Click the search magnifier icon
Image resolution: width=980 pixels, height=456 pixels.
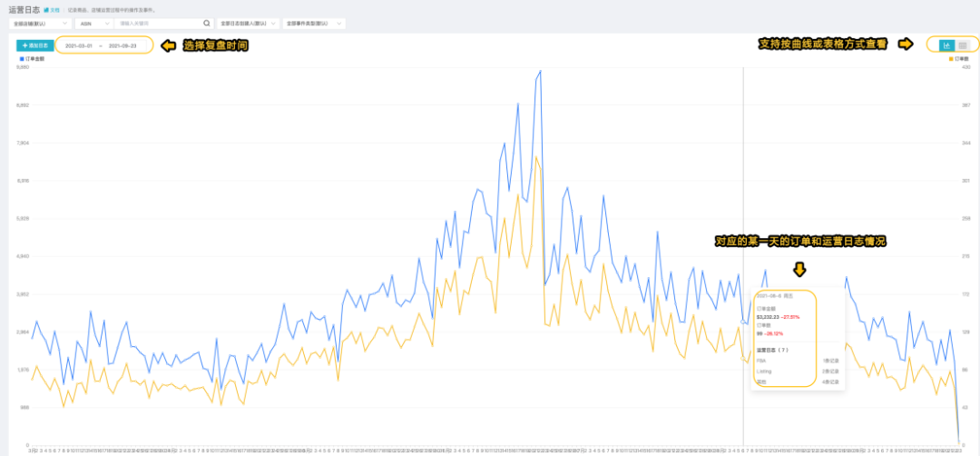[206, 24]
